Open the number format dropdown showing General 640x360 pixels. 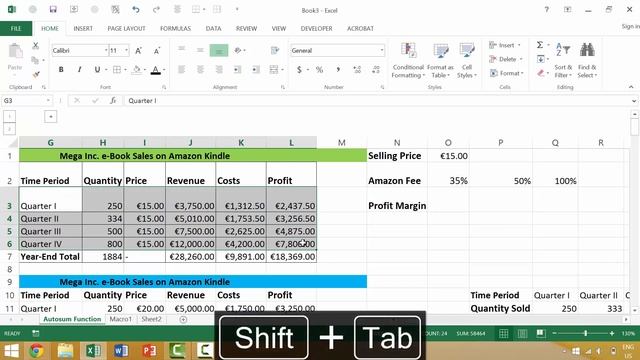point(382,50)
